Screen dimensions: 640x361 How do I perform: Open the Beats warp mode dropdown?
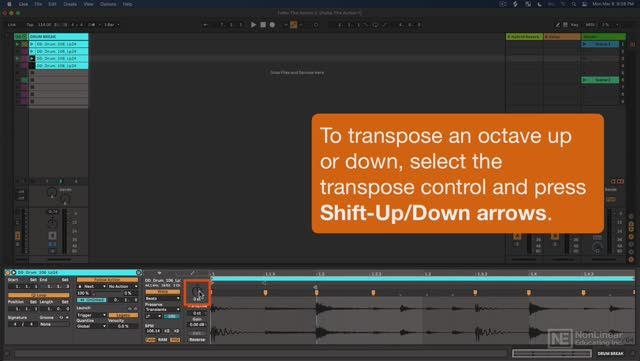coord(162,299)
